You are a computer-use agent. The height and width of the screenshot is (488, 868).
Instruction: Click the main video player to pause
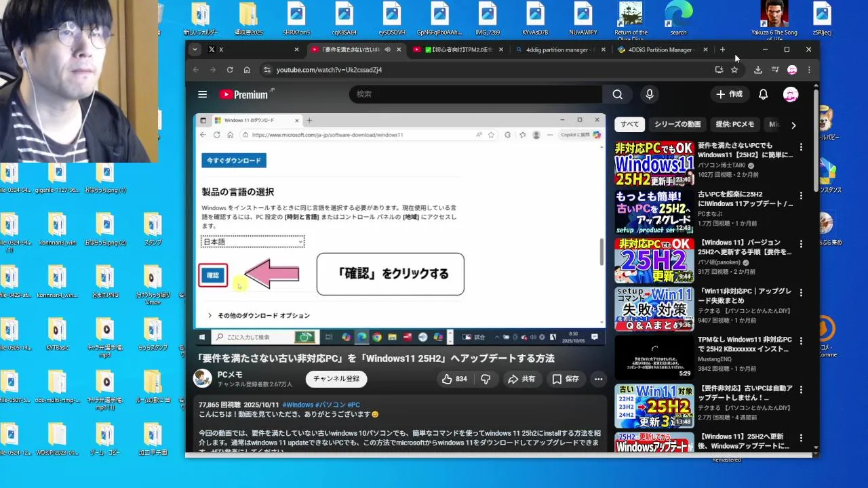coord(400,228)
